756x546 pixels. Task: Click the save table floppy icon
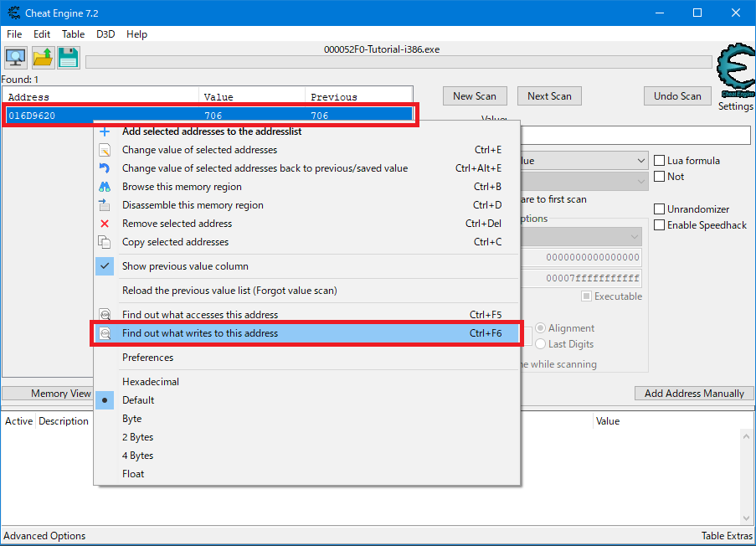[69, 58]
